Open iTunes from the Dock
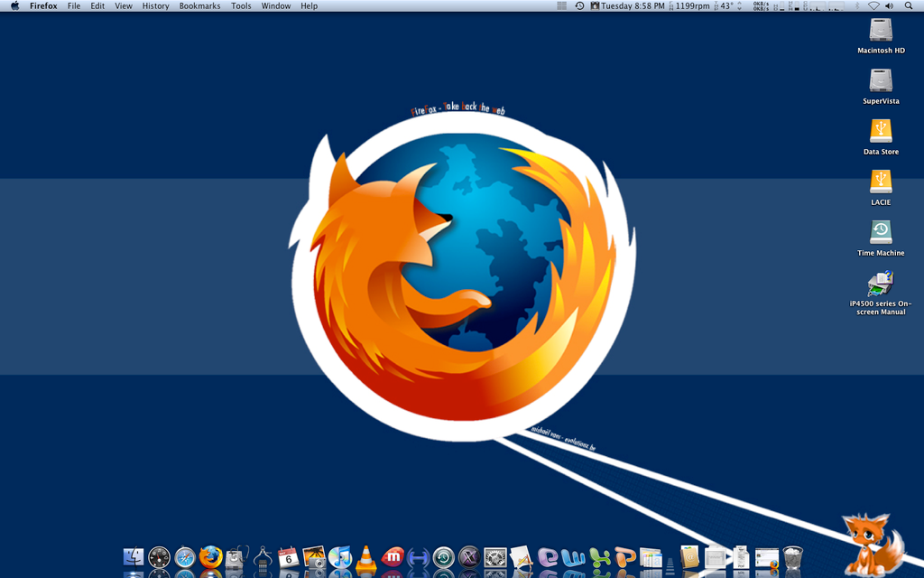This screenshot has height=578, width=924. (x=340, y=556)
